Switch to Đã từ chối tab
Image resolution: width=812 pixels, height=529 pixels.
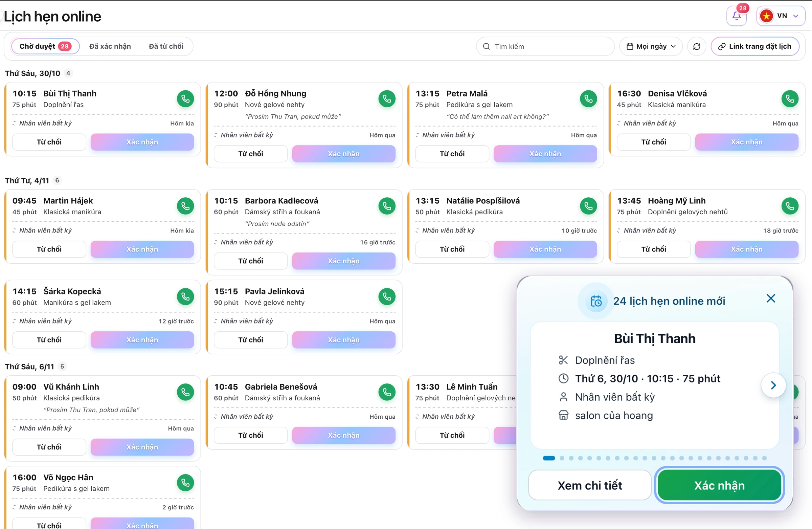point(166,46)
